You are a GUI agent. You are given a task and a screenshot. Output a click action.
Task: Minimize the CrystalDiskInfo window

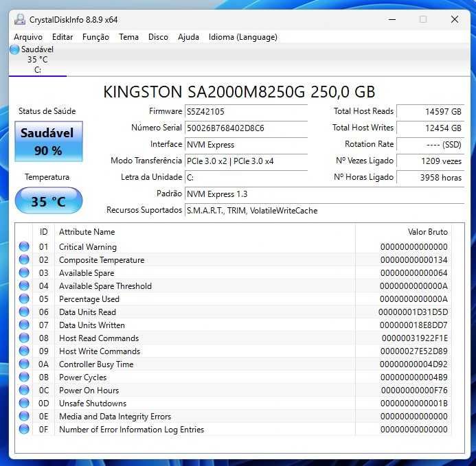tap(392, 20)
